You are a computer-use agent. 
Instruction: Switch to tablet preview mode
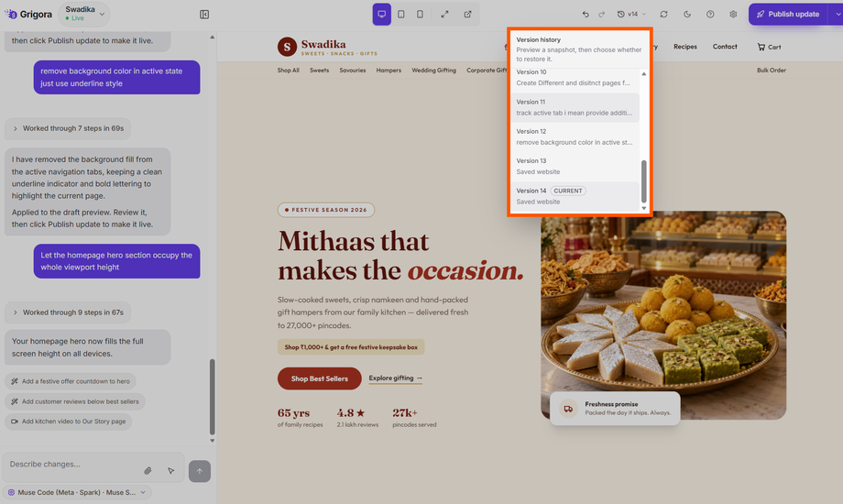click(401, 15)
